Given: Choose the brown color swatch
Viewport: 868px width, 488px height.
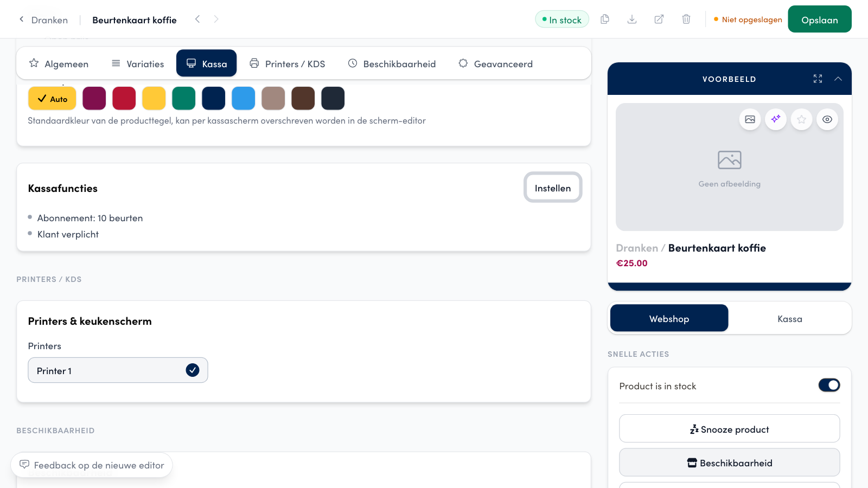Looking at the screenshot, I should [303, 98].
